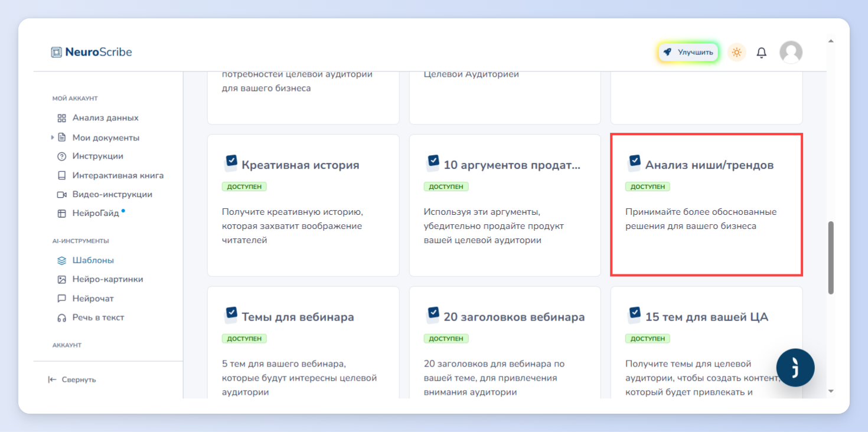Click the МОЙ АККАУНТ section heading
This screenshot has height=432, width=868.
pos(75,99)
